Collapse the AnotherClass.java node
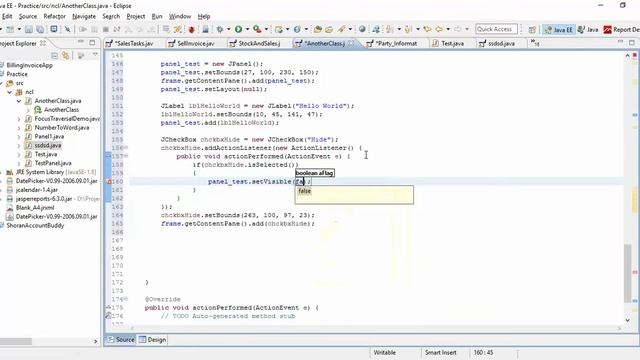640x360 pixels. pyautogui.click(x=19, y=101)
